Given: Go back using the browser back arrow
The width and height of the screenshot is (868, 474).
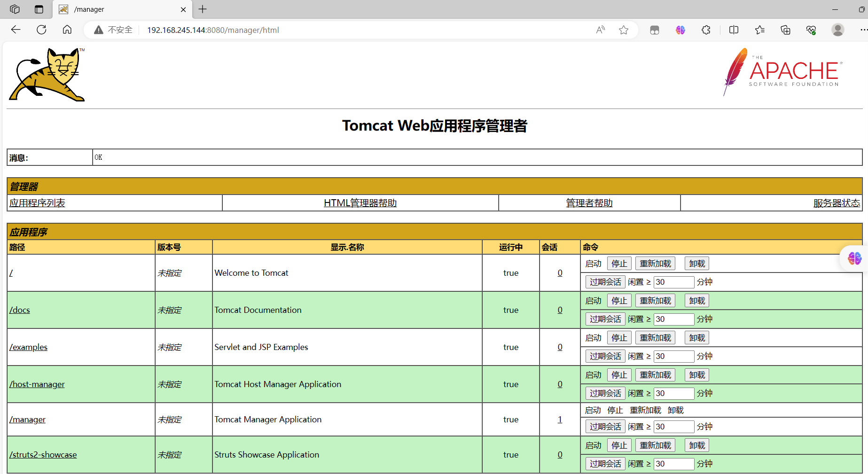Looking at the screenshot, I should (x=16, y=30).
